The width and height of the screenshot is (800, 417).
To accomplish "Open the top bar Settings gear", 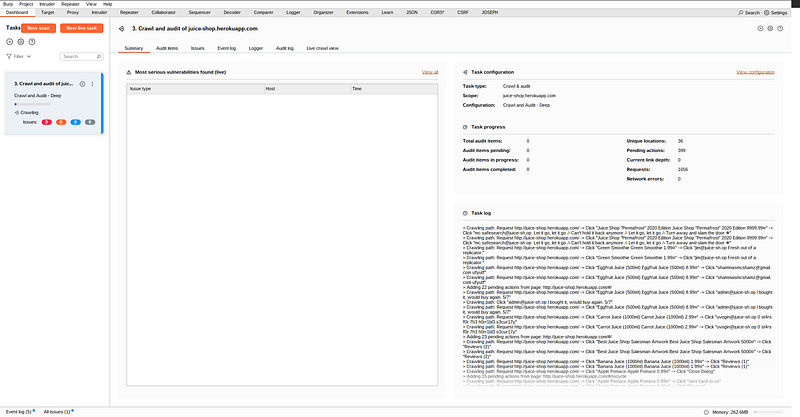I will (766, 12).
